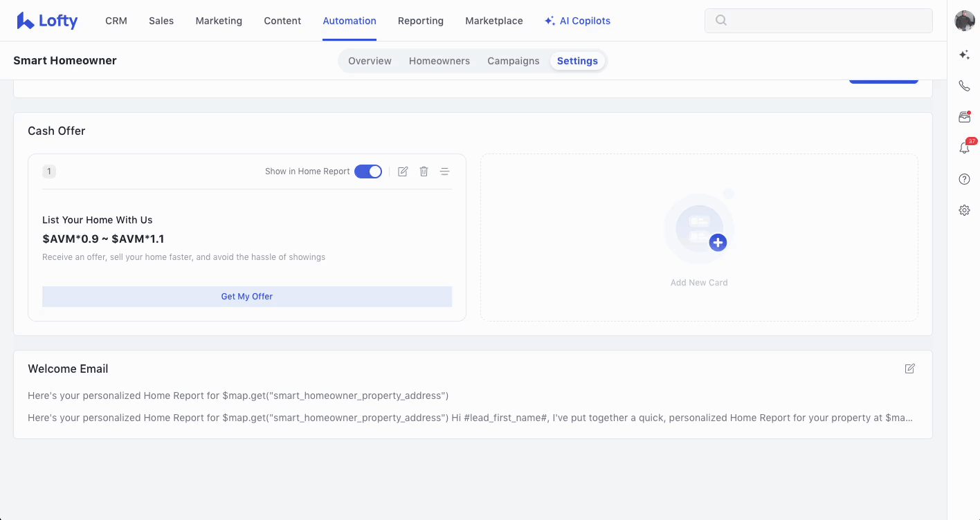Open the Reporting menu
The height and width of the screenshot is (520, 980).
coord(420,21)
